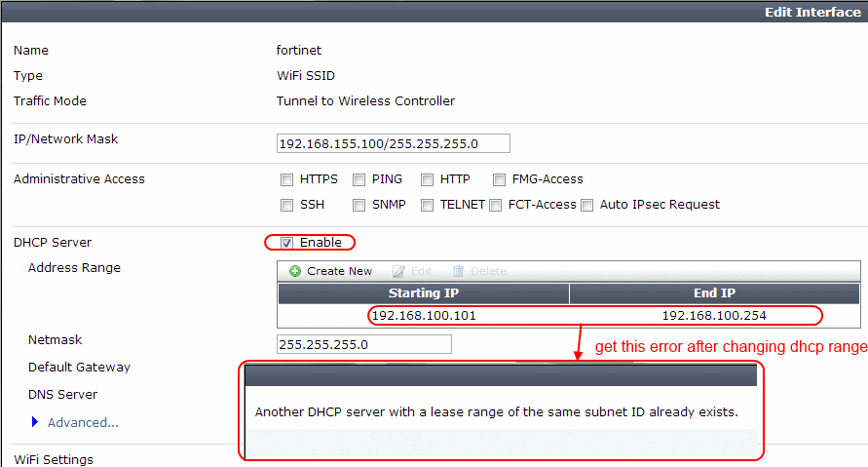Click the Edit pencil icon
The image size is (868, 467).
pyautogui.click(x=398, y=271)
